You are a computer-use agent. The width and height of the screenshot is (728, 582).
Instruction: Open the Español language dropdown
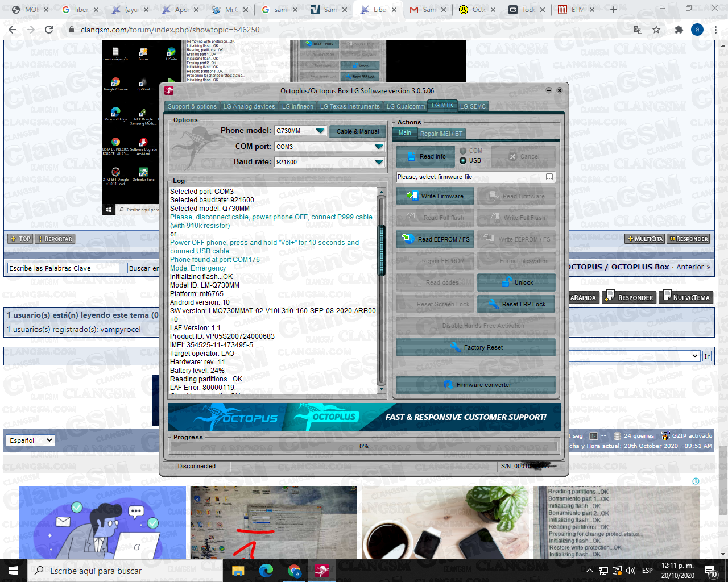(31, 440)
